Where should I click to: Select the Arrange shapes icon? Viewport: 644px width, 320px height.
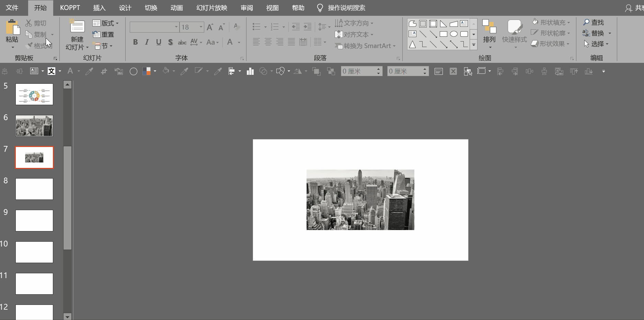click(x=489, y=27)
